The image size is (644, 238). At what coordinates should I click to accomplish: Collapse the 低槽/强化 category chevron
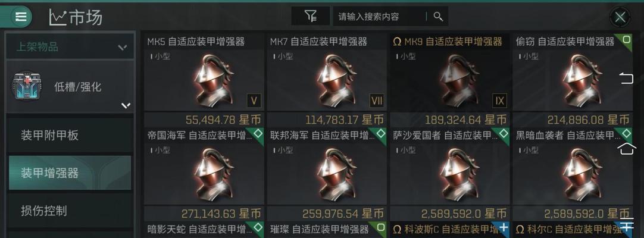pyautogui.click(x=126, y=106)
